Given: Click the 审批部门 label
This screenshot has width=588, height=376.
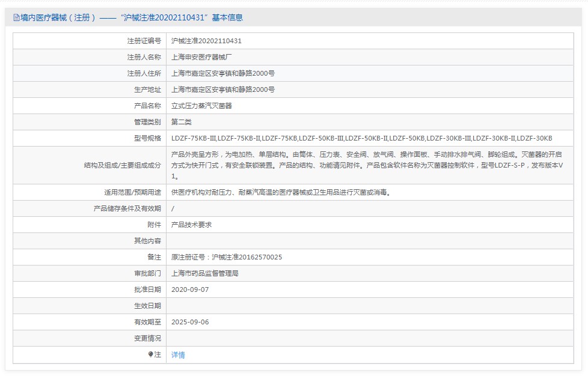Looking at the screenshot, I should point(147,273).
